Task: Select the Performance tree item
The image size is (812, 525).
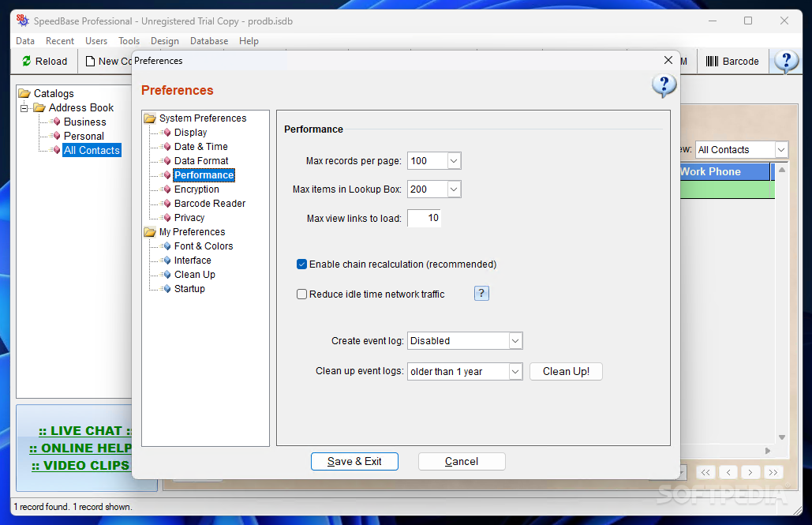Action: (x=204, y=175)
